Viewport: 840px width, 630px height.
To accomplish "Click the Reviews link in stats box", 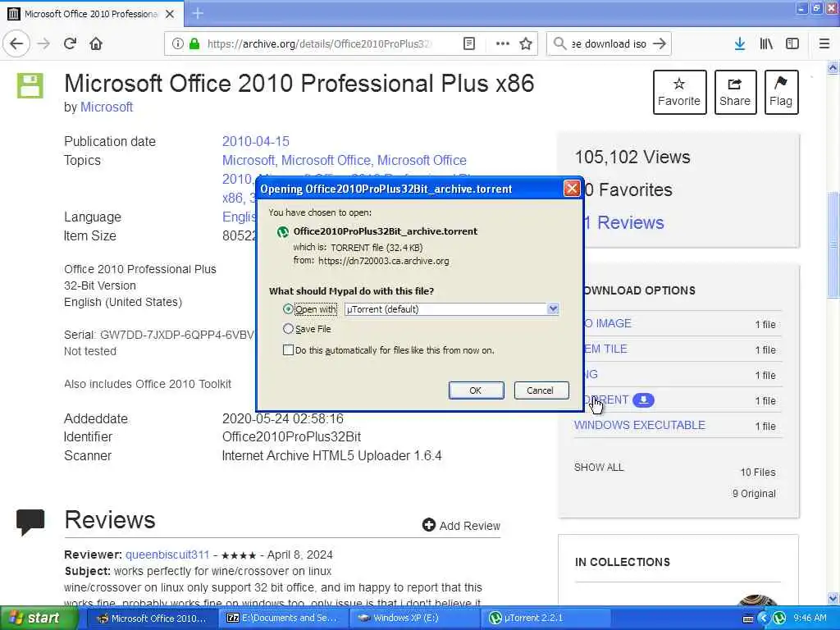I will pos(624,222).
